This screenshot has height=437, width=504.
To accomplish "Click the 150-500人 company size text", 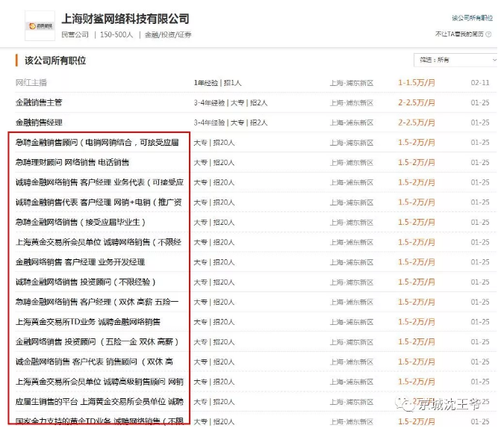I will point(116,34).
